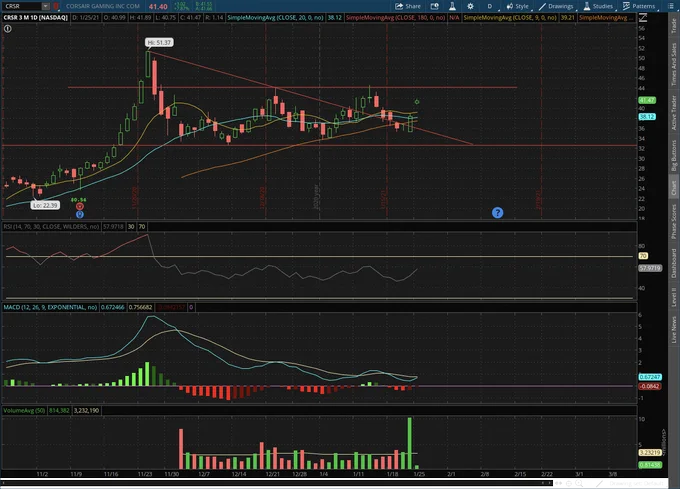
Task: Open the Active Trader sidebar tab
Action: [x=673, y=112]
